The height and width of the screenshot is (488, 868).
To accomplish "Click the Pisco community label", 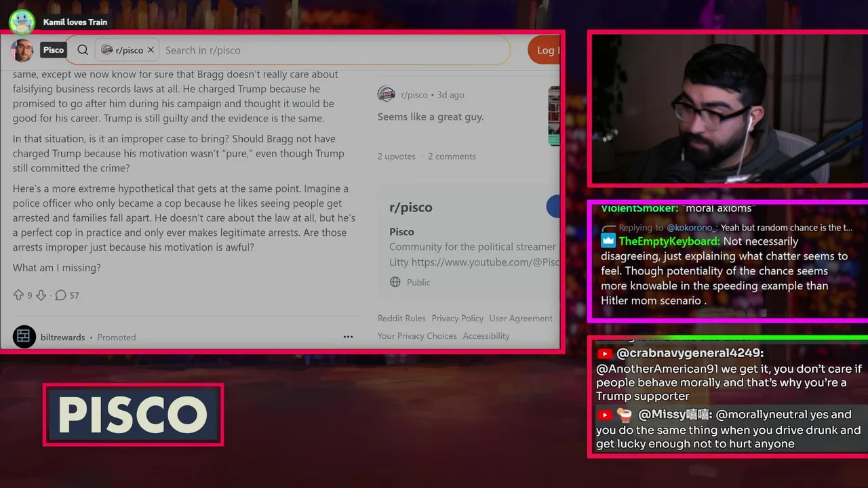I will 54,49.
